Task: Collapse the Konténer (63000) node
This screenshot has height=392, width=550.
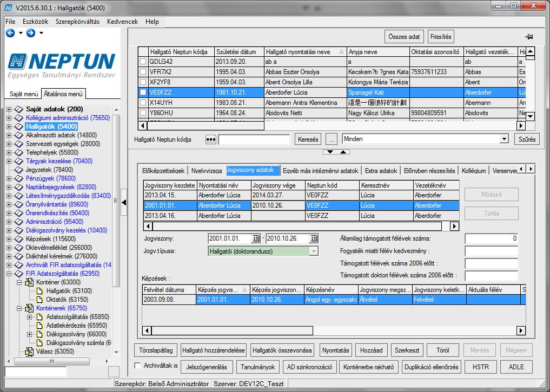Action: click(19, 282)
